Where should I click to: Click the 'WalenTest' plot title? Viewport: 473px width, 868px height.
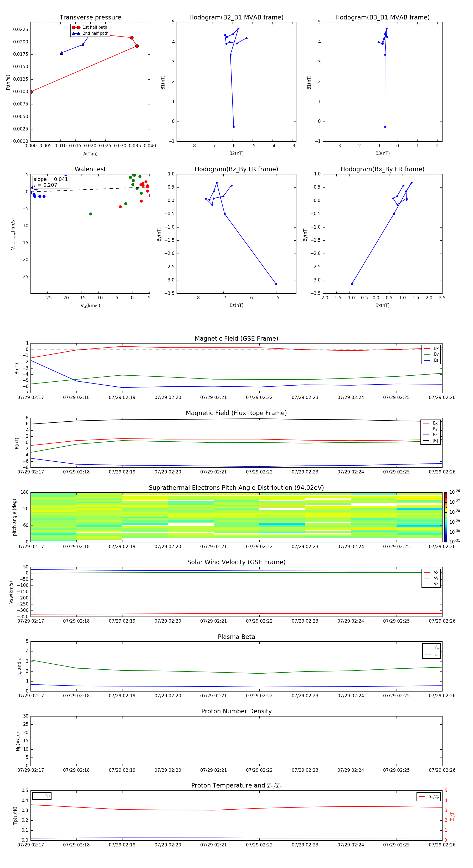tap(90, 169)
